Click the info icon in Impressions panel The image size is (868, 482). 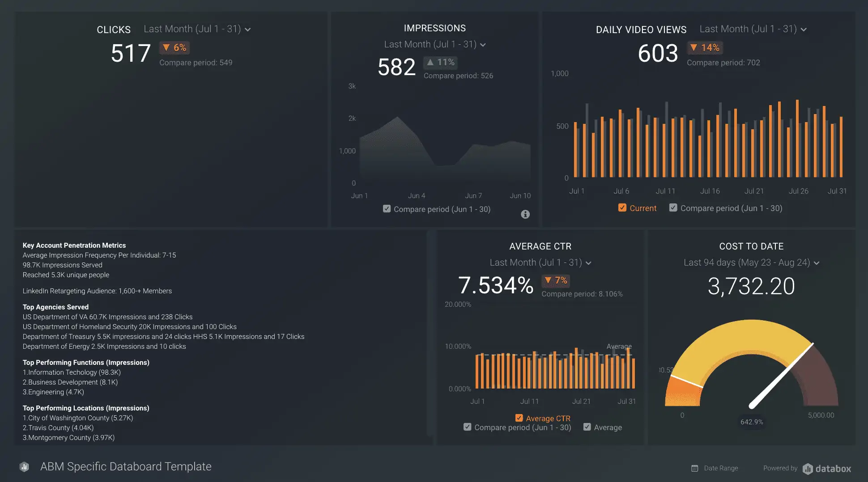[x=525, y=214]
